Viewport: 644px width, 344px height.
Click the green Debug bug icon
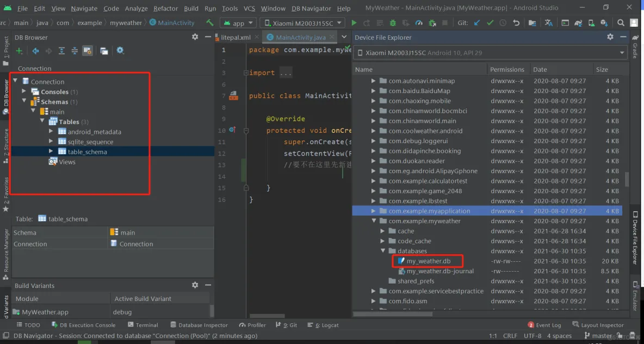[393, 23]
